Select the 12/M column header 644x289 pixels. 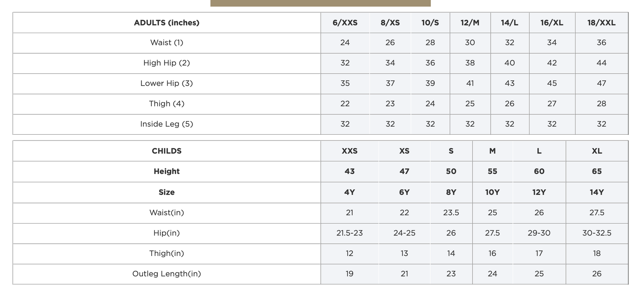click(x=470, y=23)
